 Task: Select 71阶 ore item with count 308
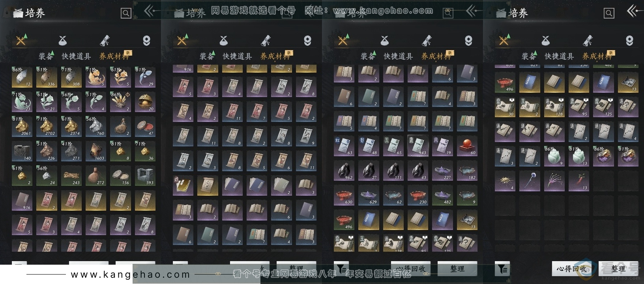coord(71,77)
